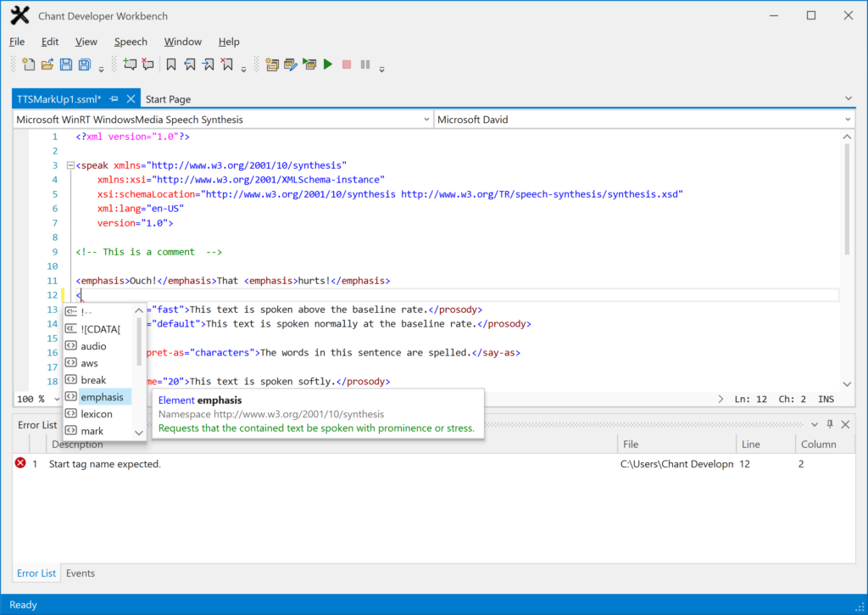Add a comment with the green-plus icon
This screenshot has height=615, width=868.
(x=130, y=64)
